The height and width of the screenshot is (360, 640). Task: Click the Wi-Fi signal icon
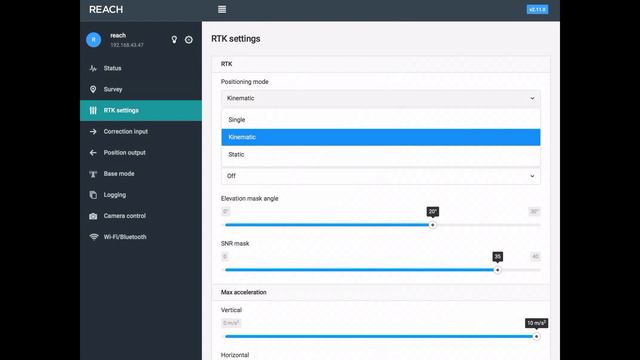(x=93, y=237)
